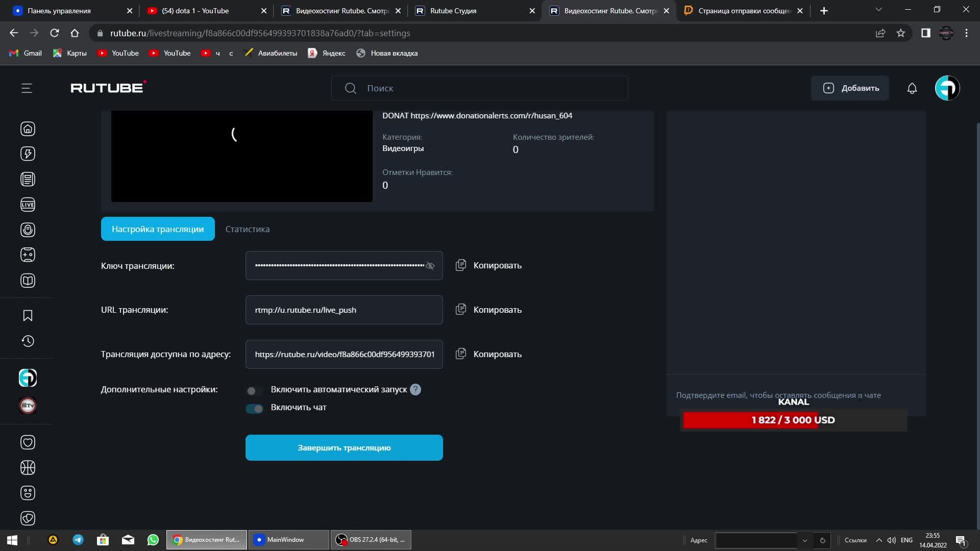Open notifications bell icon
This screenshot has height=551, width=980.
912,88
